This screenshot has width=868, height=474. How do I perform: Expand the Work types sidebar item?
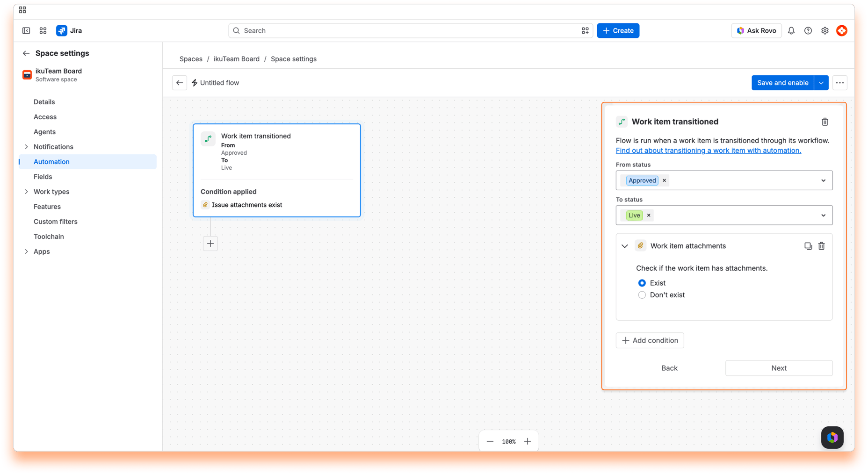(x=26, y=192)
